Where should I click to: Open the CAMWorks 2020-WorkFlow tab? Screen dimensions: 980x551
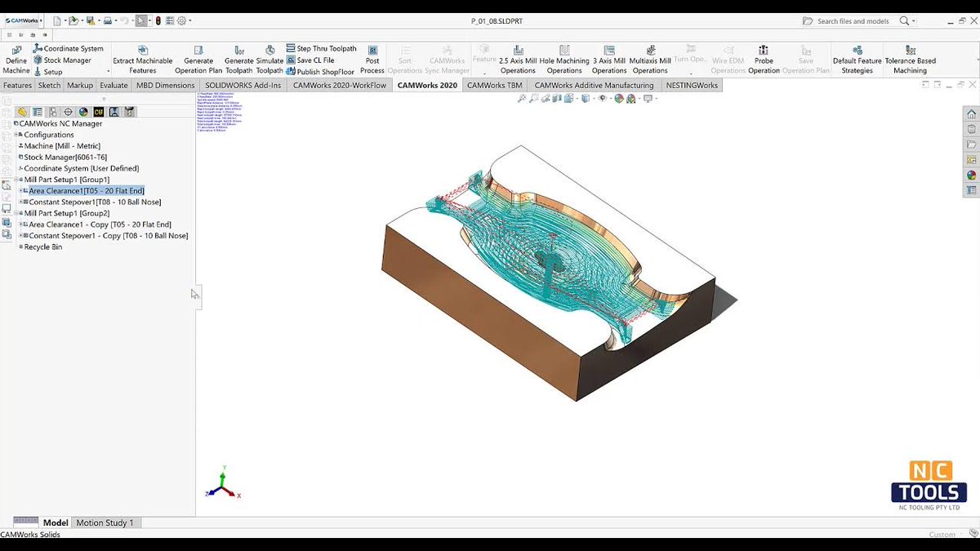[340, 85]
